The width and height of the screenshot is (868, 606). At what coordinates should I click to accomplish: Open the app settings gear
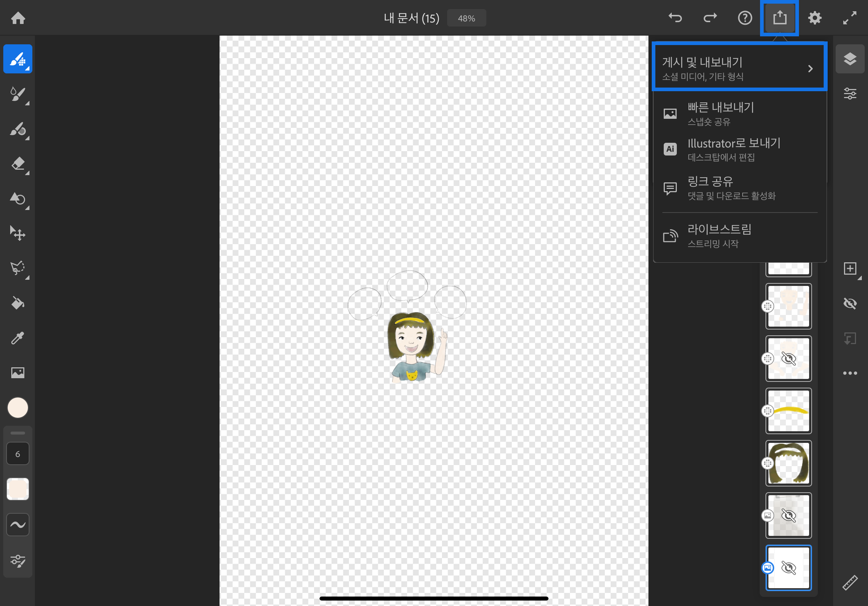point(815,18)
